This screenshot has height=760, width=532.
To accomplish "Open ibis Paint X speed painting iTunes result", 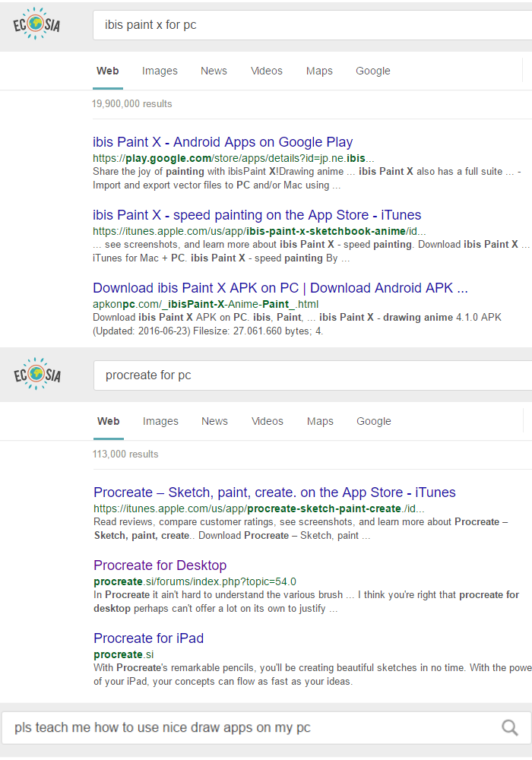I will click(257, 215).
